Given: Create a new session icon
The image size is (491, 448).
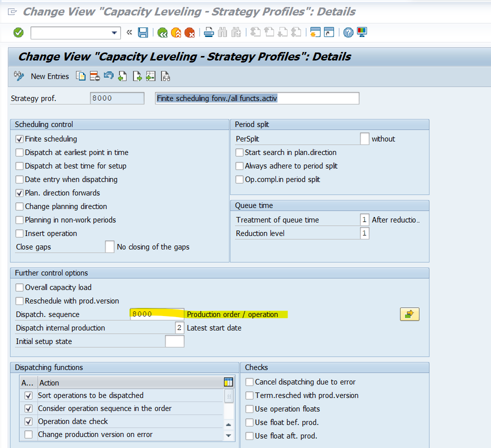Looking at the screenshot, I should pyautogui.click(x=315, y=32).
